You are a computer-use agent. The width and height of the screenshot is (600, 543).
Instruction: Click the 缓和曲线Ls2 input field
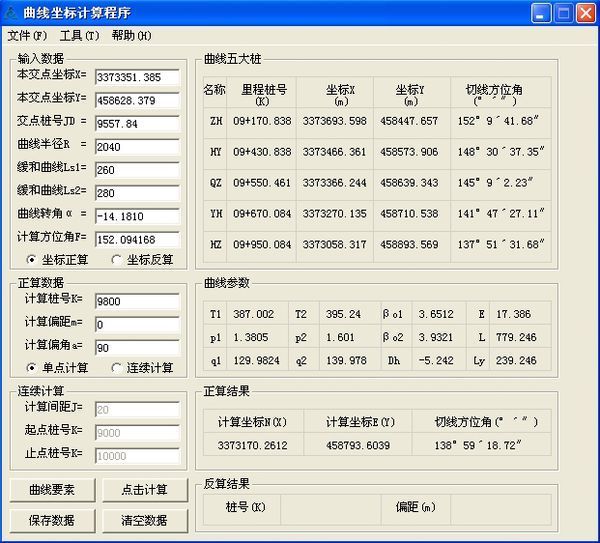137,193
